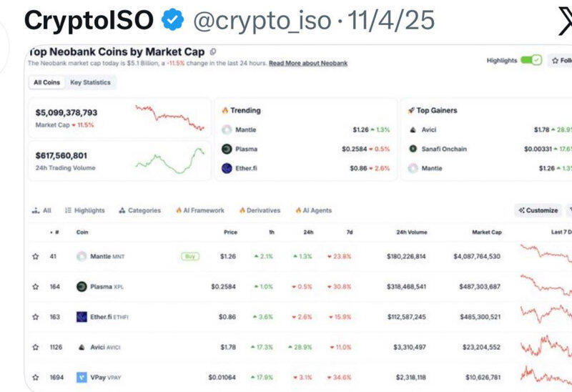Star the Plasma XPL row
The height and width of the screenshot is (392, 572).
pos(35,287)
